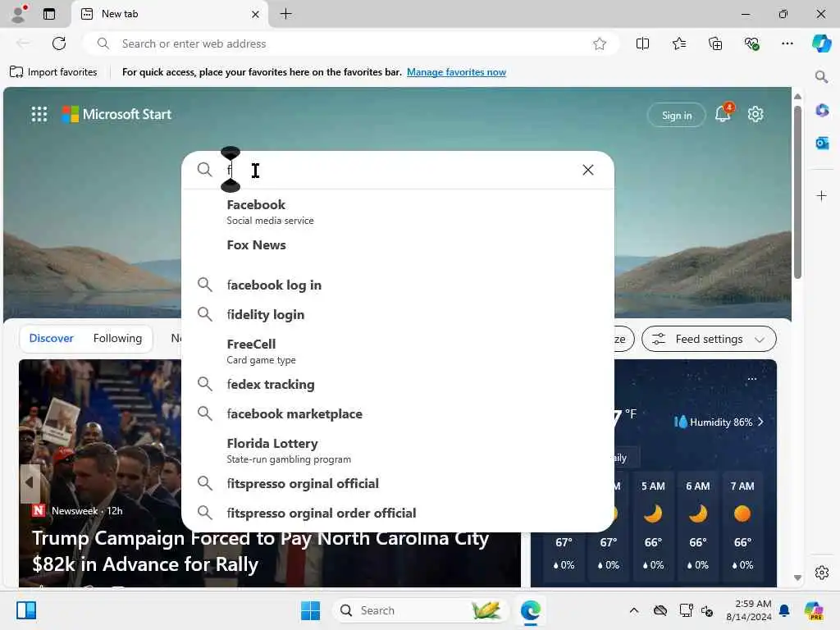Open the Favorites list icon
The image size is (840, 630).
pyautogui.click(x=678, y=44)
